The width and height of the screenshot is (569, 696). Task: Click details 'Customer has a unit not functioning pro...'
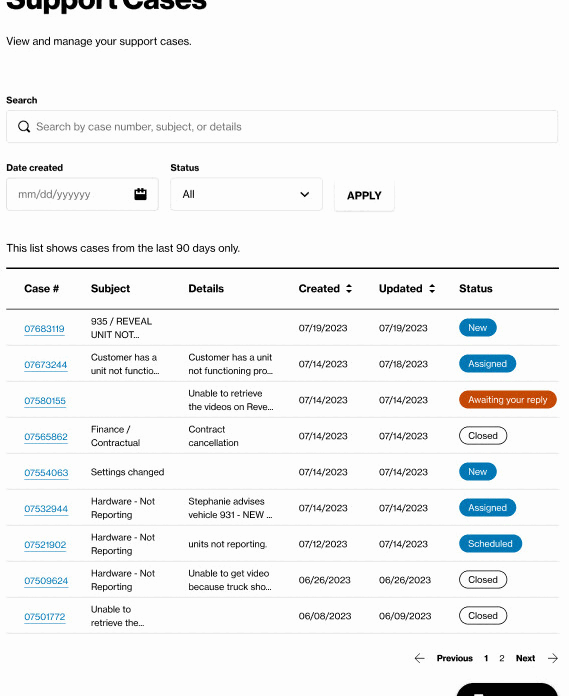231,364
